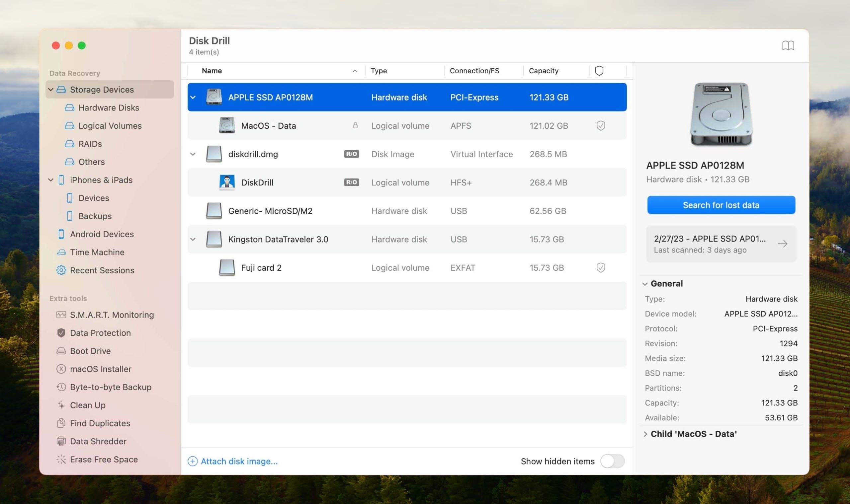
Task: Enable the shield toggle on Fuji card 2
Action: point(600,268)
